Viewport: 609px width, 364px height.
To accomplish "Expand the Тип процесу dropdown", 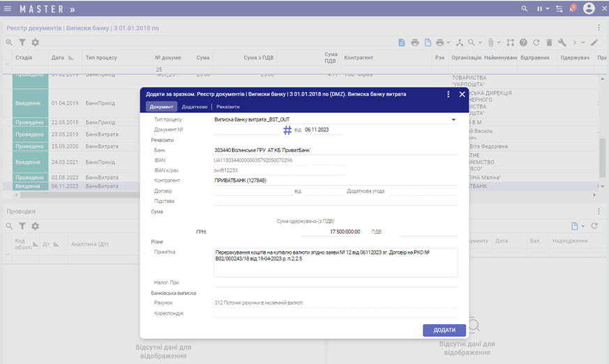I will click(x=453, y=120).
